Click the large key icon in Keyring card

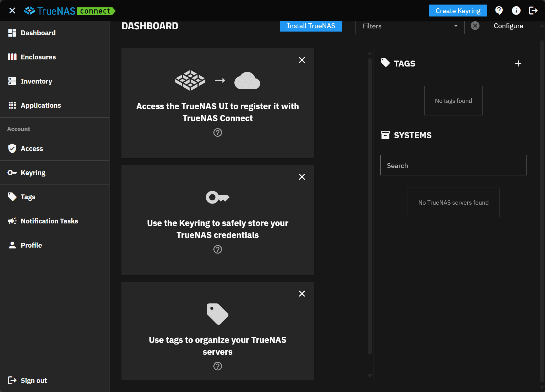pos(218,197)
